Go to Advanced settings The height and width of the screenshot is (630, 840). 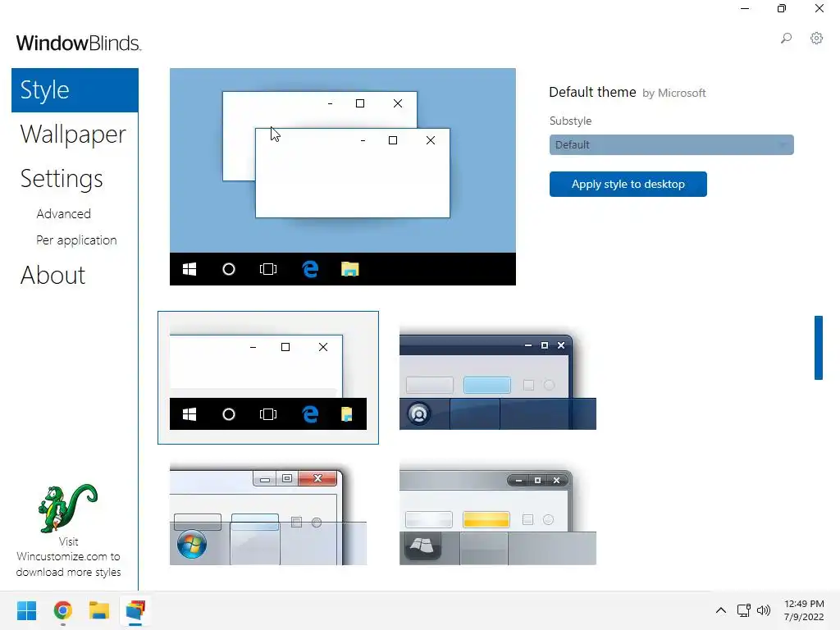tap(64, 214)
